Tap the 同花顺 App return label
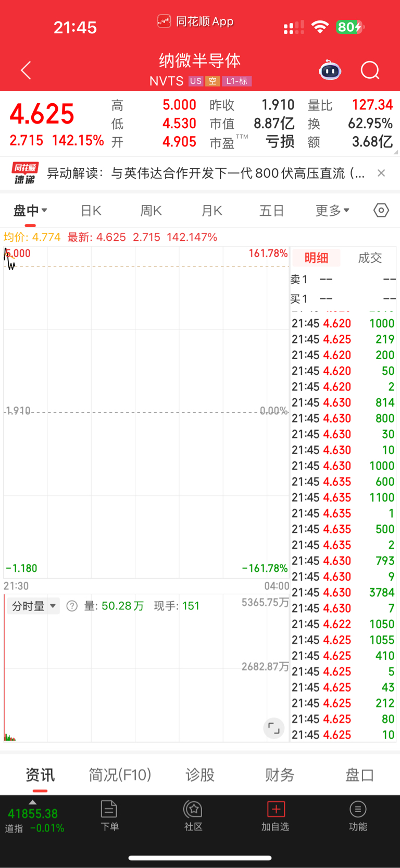The height and width of the screenshot is (868, 400). click(x=196, y=21)
